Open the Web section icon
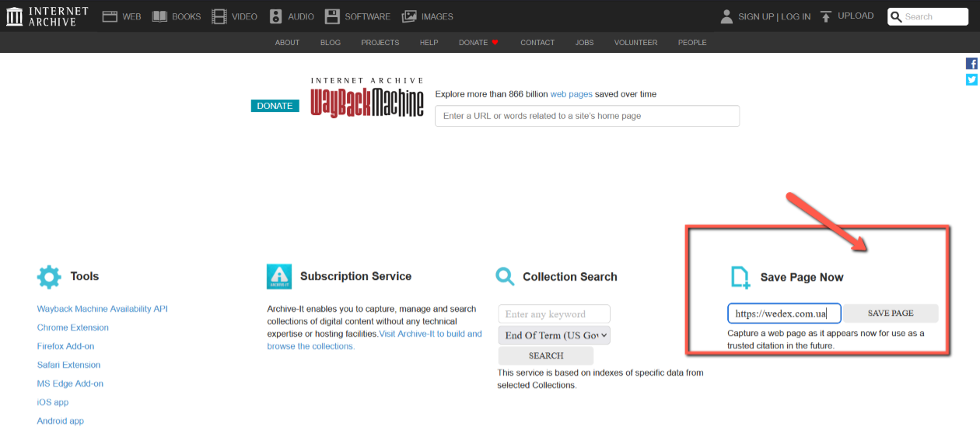The height and width of the screenshot is (441, 980). (110, 16)
